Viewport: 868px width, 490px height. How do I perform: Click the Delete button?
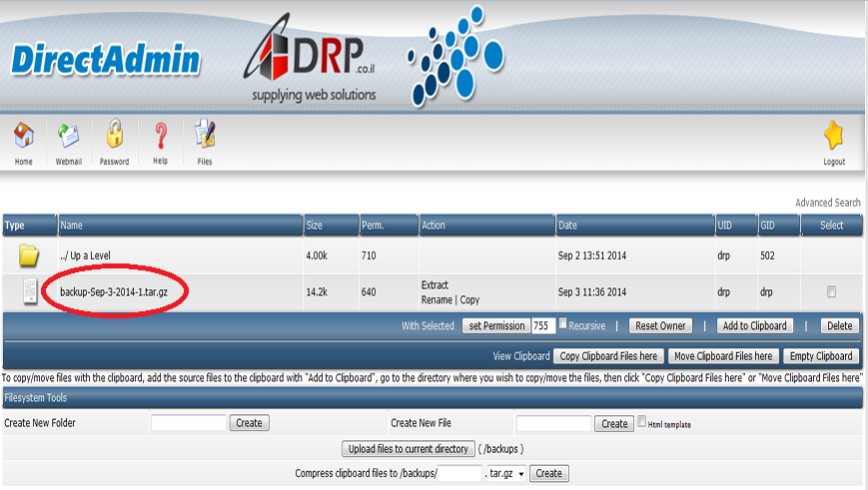click(839, 325)
